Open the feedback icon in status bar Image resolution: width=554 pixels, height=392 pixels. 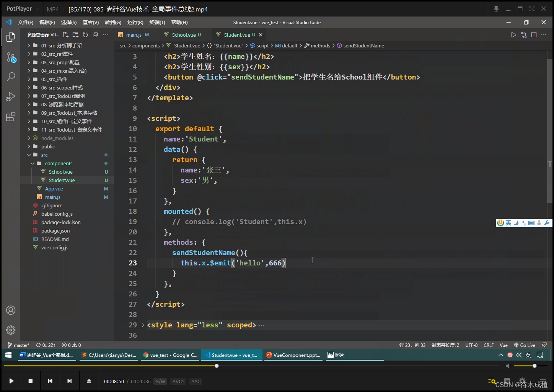544,345
